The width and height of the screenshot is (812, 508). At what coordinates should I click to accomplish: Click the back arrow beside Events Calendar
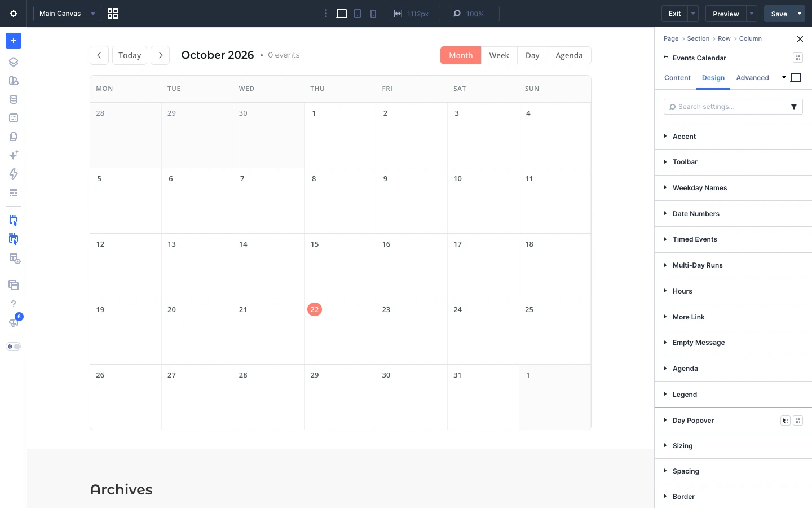point(666,58)
